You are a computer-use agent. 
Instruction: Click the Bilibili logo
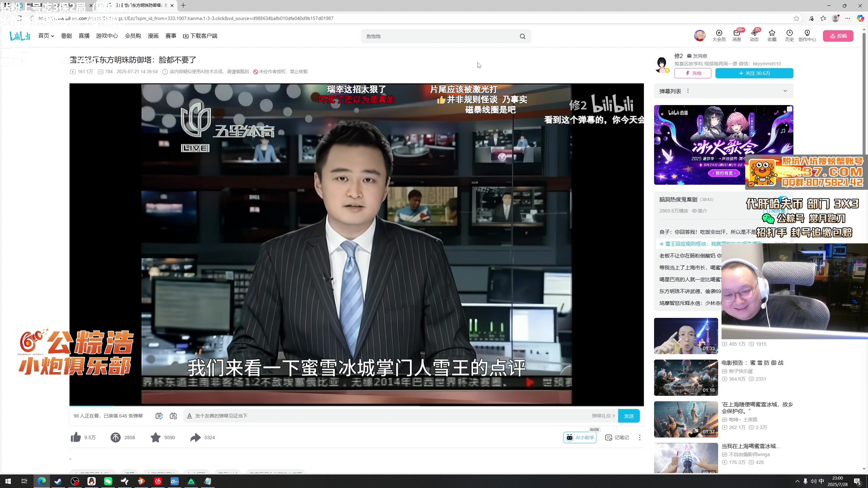point(20,36)
